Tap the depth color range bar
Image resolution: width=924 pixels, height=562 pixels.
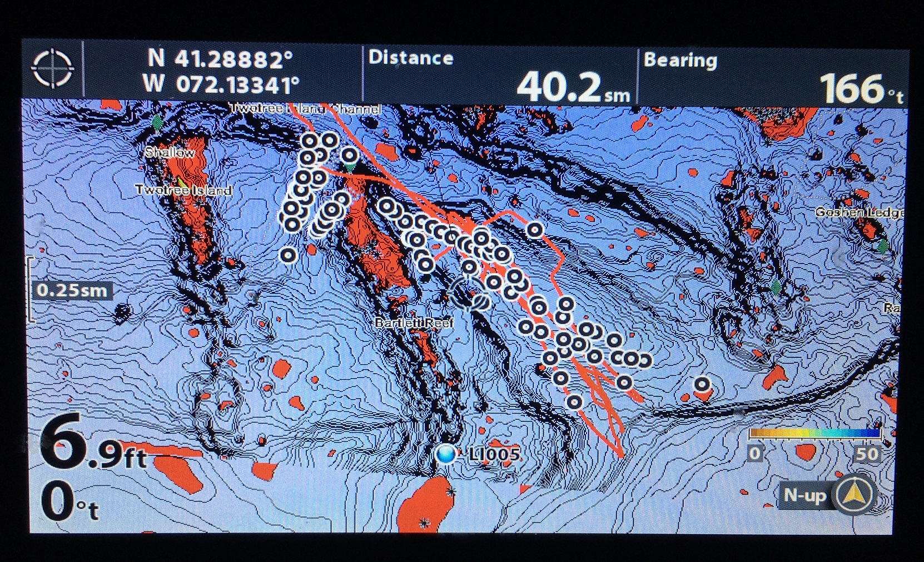point(814,434)
